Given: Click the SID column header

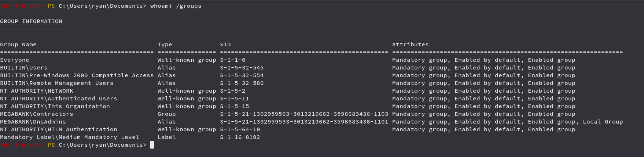Looking at the screenshot, I should point(225,44).
